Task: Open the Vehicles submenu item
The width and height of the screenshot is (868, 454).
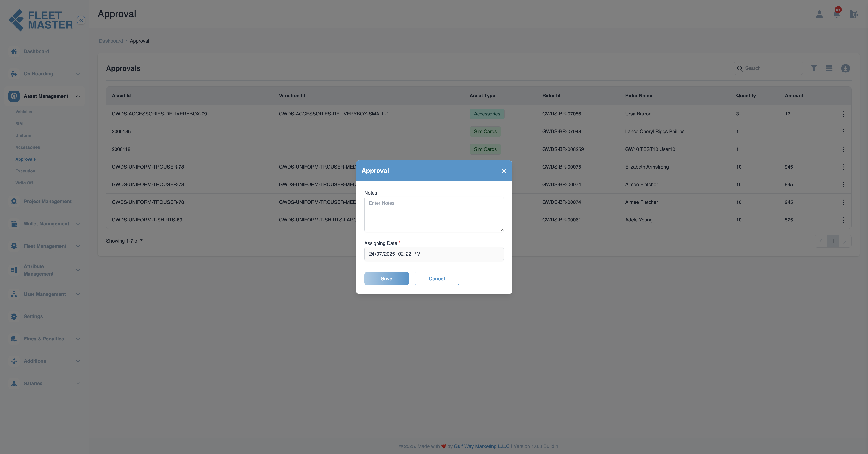Action: (x=24, y=112)
